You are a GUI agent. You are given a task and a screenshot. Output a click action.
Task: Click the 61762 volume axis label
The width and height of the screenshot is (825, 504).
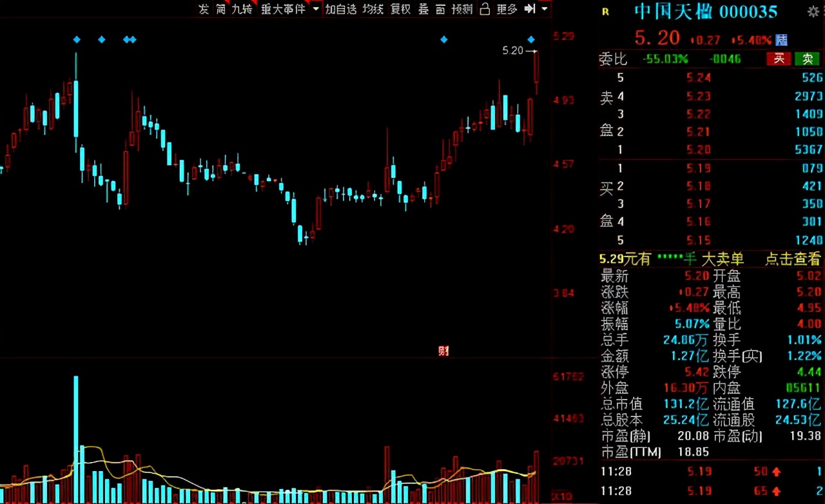pyautogui.click(x=568, y=376)
